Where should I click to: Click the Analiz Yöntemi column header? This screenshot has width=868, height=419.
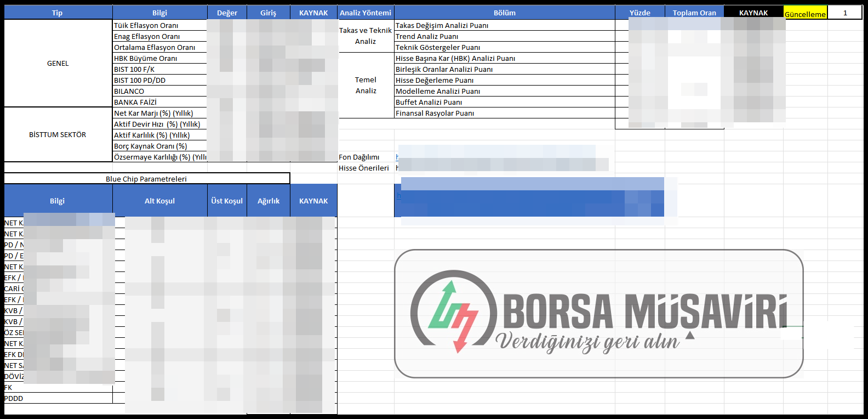(x=366, y=13)
